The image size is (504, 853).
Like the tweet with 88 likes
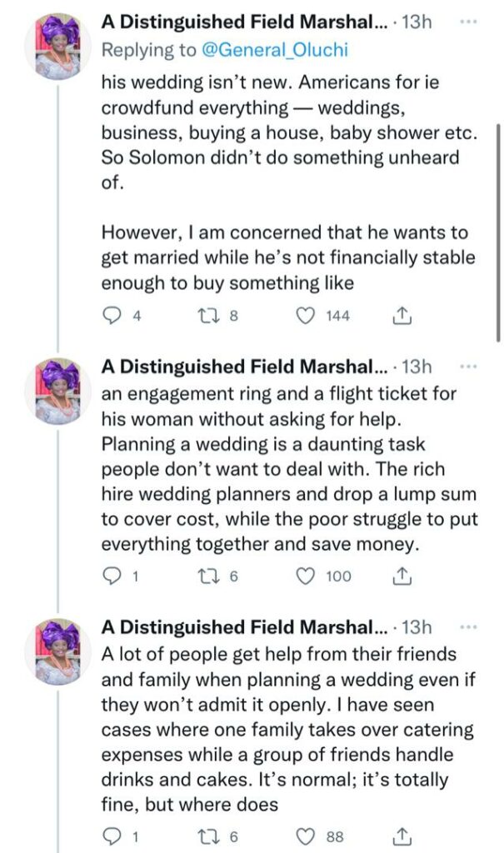[307, 836]
